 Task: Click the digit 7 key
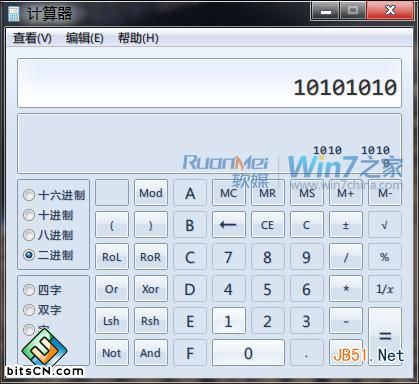tap(229, 257)
